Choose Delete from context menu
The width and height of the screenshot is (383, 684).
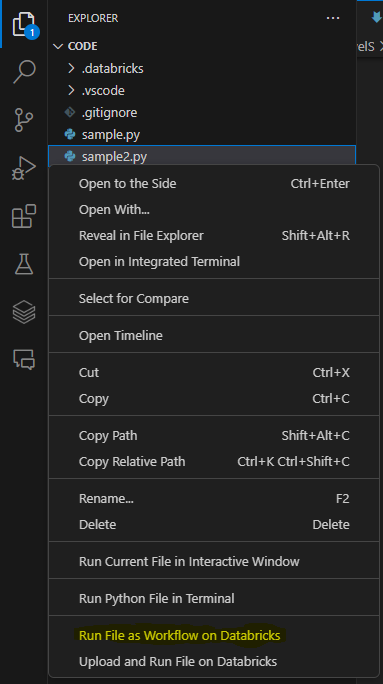point(214,524)
